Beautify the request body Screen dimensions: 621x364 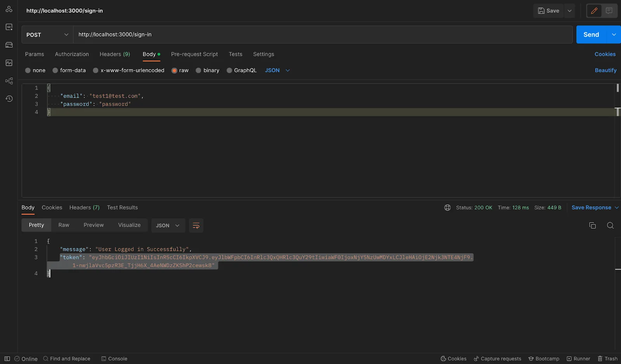[x=605, y=70]
